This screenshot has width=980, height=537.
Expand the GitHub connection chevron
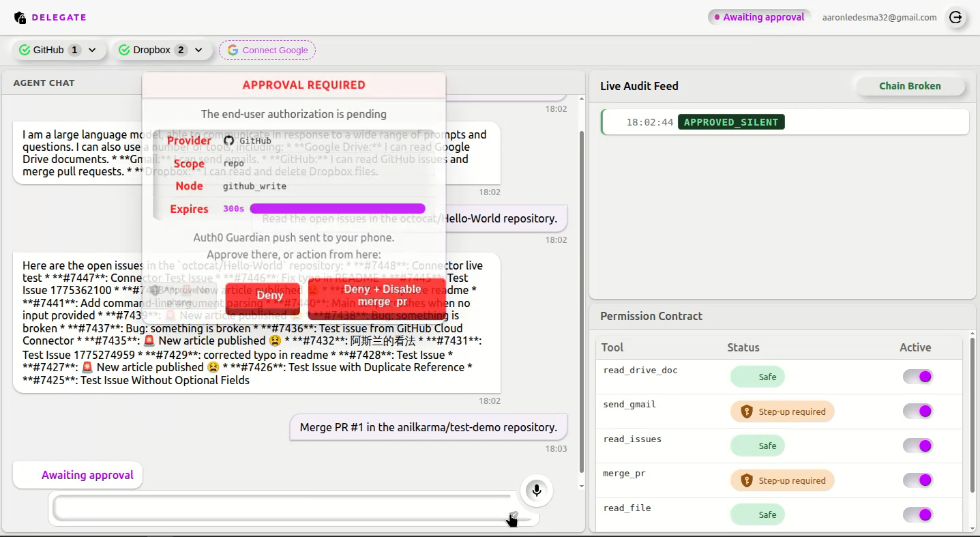coord(92,50)
